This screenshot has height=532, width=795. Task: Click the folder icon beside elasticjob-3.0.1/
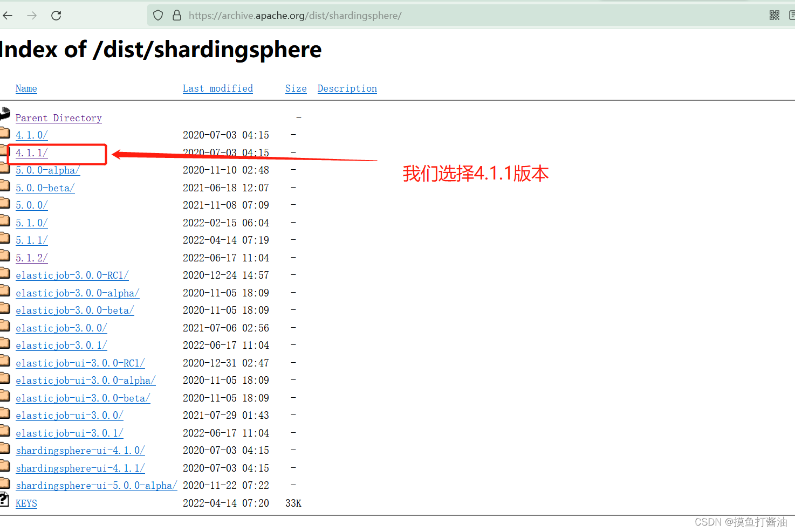click(x=5, y=342)
